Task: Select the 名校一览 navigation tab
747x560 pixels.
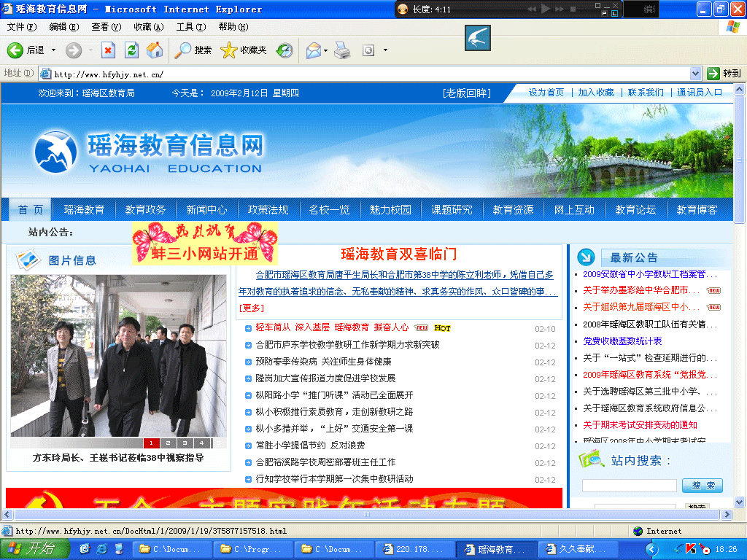Action: (329, 209)
